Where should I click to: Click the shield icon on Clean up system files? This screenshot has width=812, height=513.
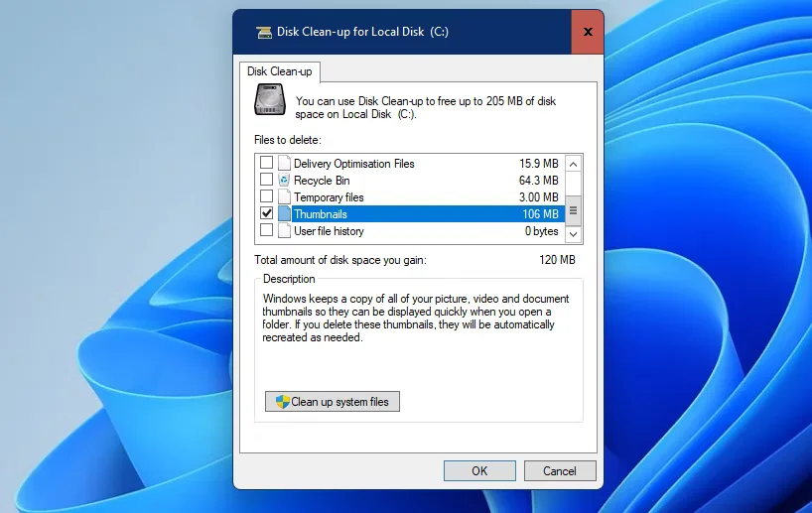[x=282, y=402]
